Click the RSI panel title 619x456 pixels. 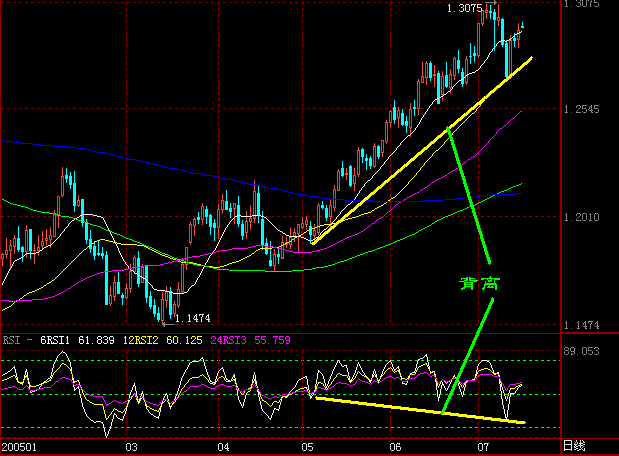pyautogui.click(x=11, y=340)
